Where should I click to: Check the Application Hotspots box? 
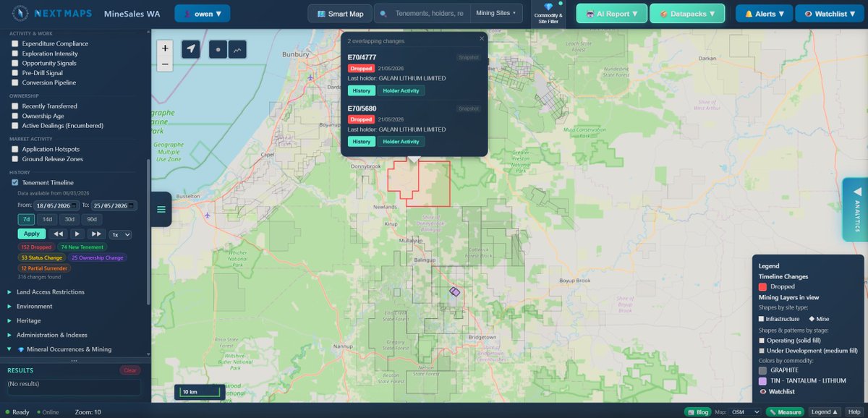click(14, 149)
